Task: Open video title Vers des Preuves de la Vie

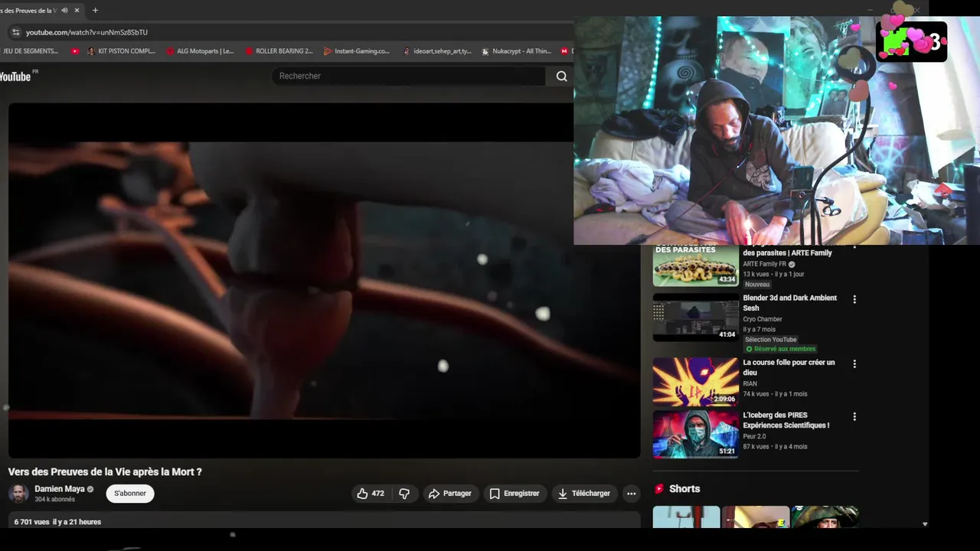Action: coord(105,472)
